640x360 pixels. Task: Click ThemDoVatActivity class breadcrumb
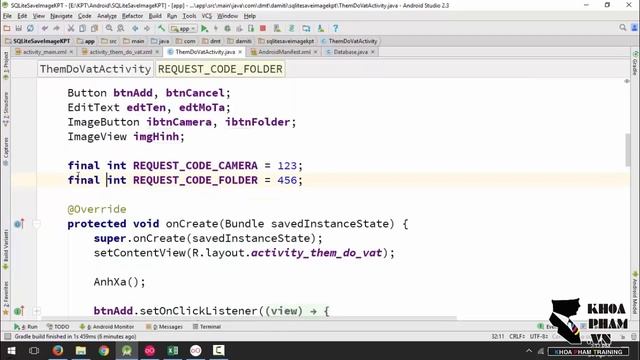(x=349, y=41)
